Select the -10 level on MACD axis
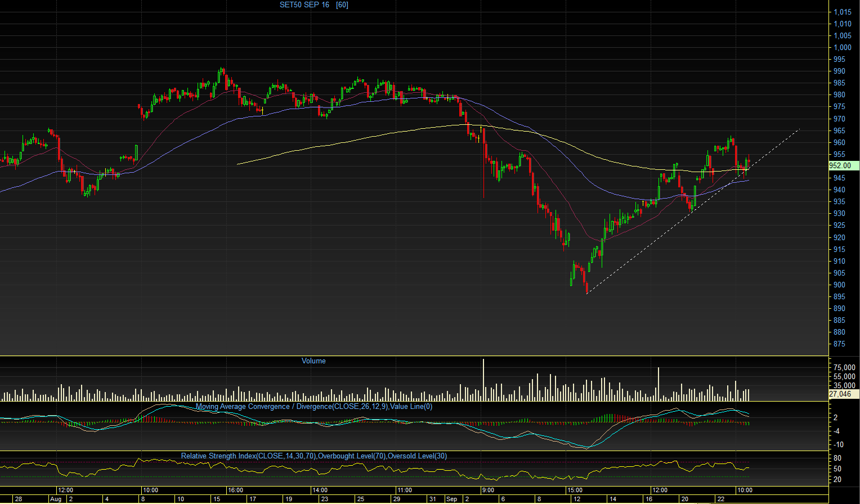Image resolution: width=860 pixels, height=504 pixels. [x=839, y=444]
